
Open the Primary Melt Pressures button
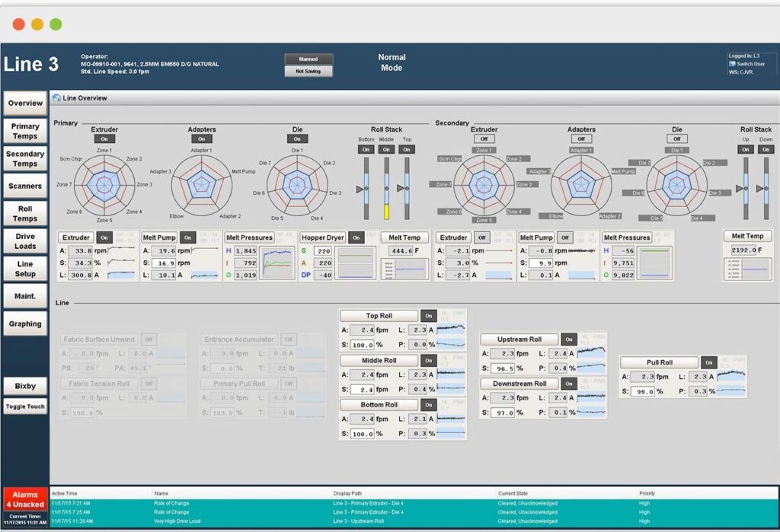click(249, 237)
